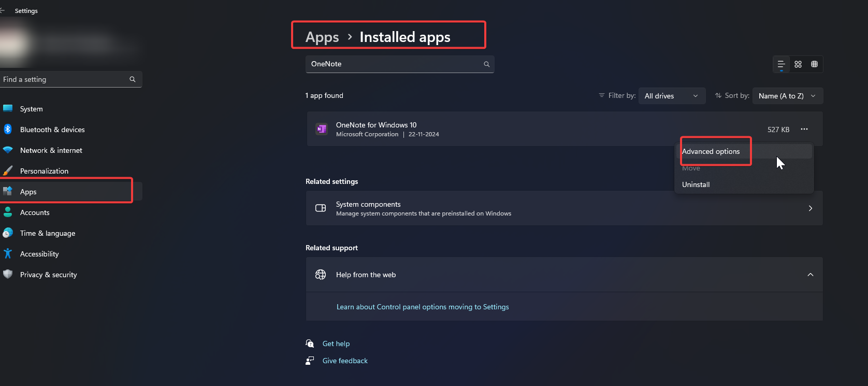
Task: Open Learn about Control panel options link
Action: (x=423, y=307)
